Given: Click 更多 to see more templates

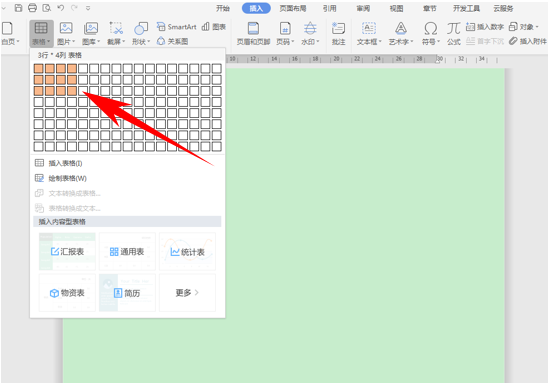Looking at the screenshot, I should tap(187, 292).
